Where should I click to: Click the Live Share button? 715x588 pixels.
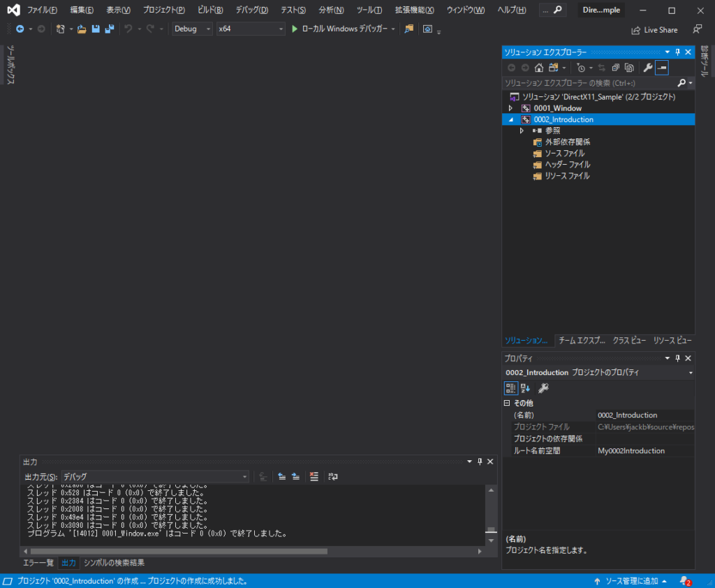654,29
